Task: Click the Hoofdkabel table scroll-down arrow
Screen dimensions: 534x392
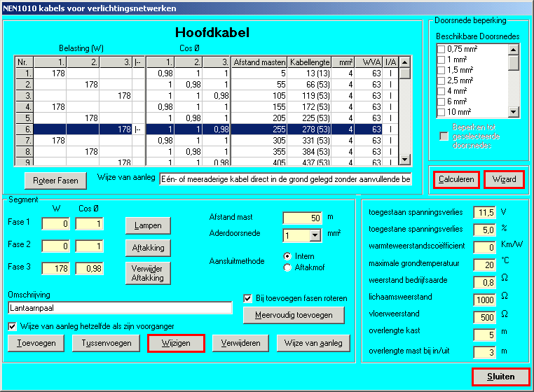Action: pos(404,160)
